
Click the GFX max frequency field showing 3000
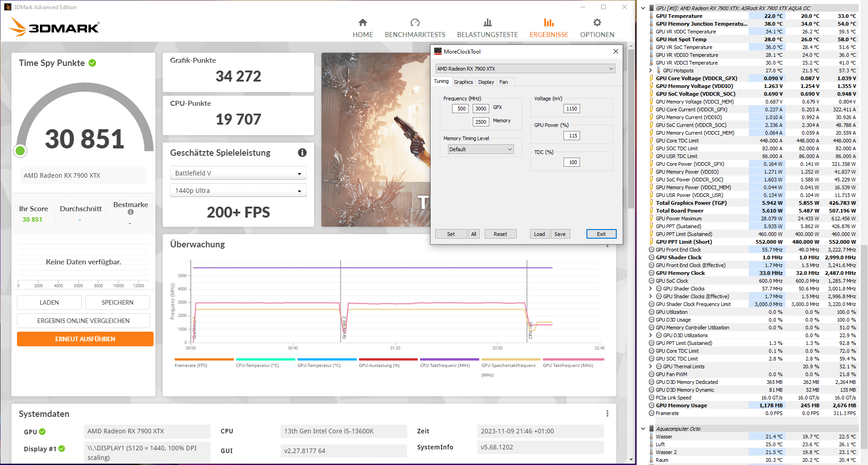(x=481, y=109)
